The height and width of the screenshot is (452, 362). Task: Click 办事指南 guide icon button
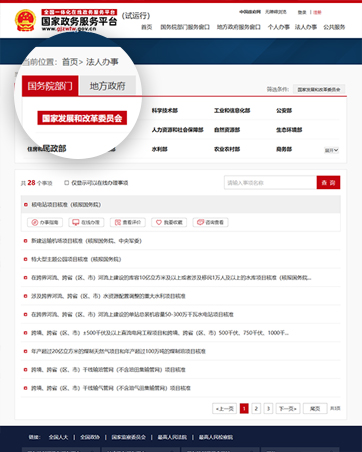point(45,222)
